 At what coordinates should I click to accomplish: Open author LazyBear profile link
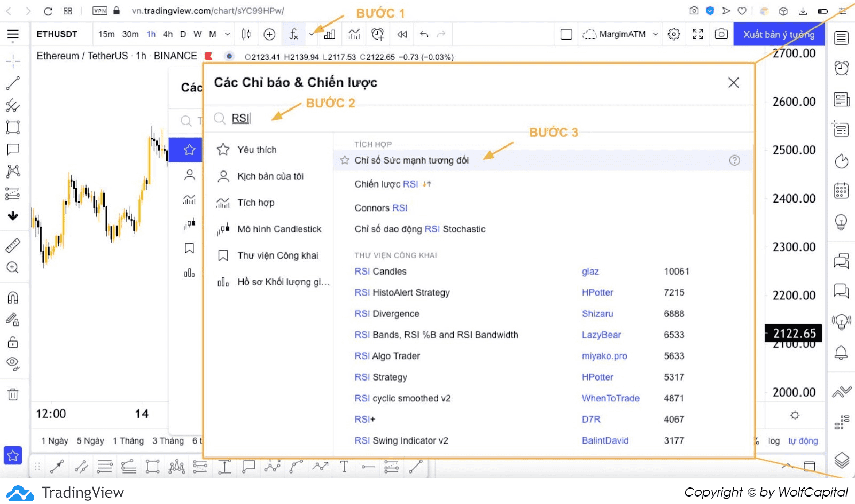[601, 335]
